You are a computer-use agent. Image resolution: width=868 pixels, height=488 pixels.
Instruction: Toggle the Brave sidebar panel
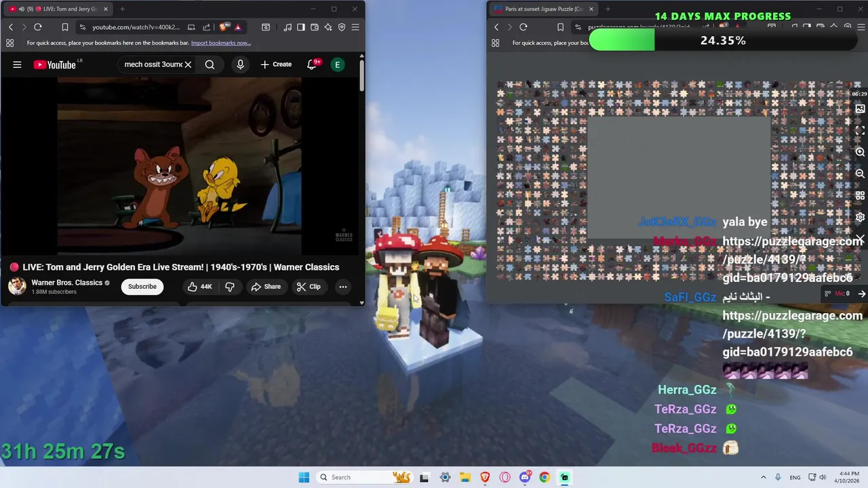point(301,27)
